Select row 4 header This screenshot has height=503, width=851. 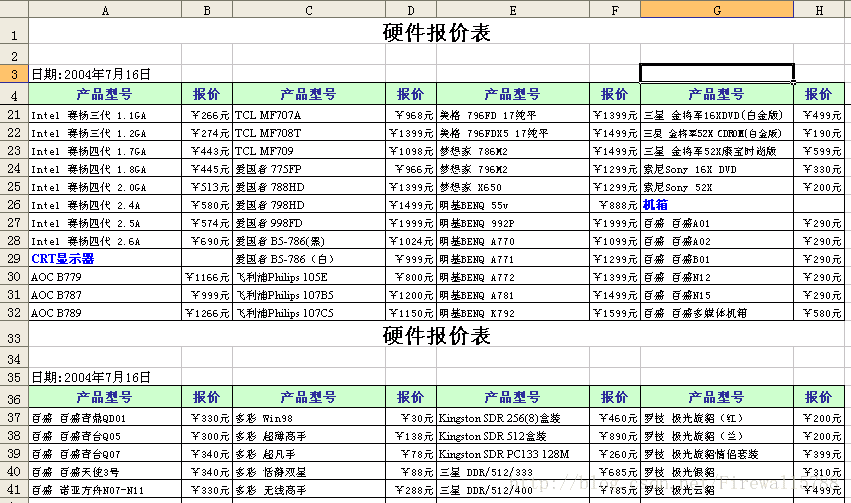tap(14, 94)
